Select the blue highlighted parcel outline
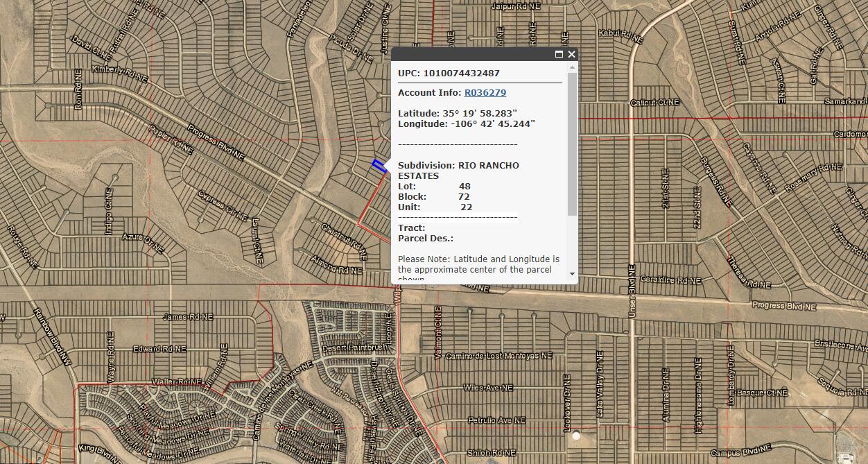Screen dimensions: 868x464 (x=379, y=165)
